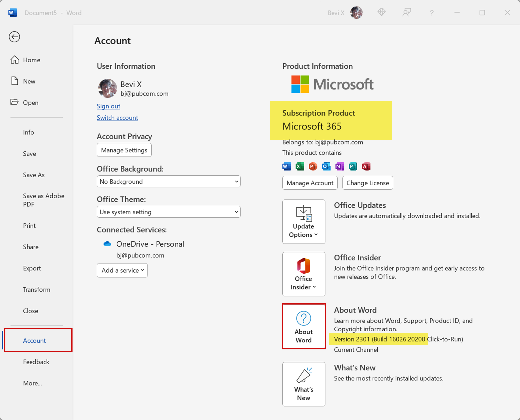Click the Switch account link
The width and height of the screenshot is (520, 420).
pos(117,118)
